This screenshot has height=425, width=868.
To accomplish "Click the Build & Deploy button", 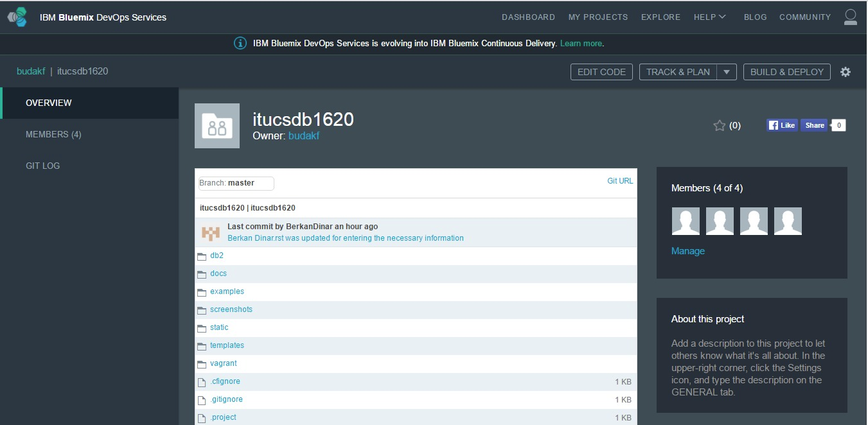I will (787, 72).
